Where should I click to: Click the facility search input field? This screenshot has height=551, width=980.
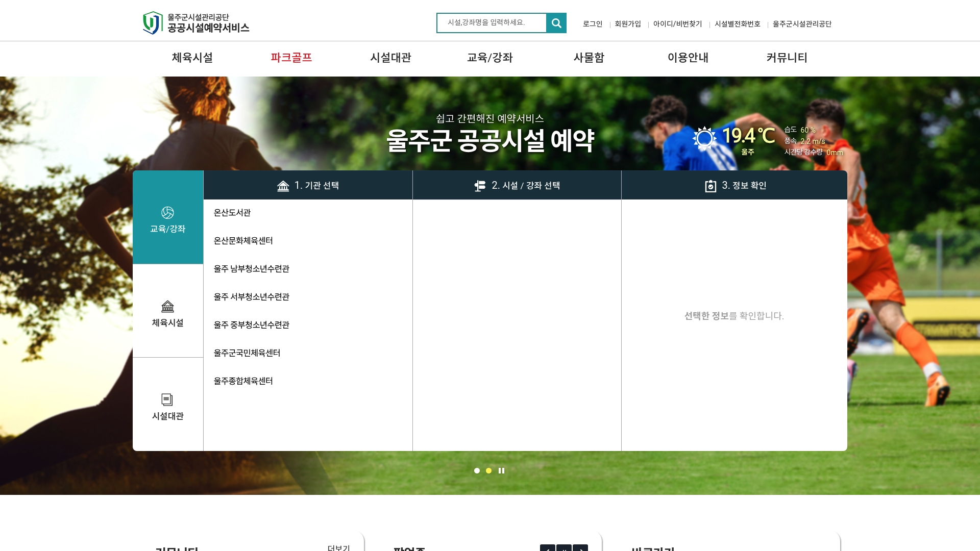point(492,23)
